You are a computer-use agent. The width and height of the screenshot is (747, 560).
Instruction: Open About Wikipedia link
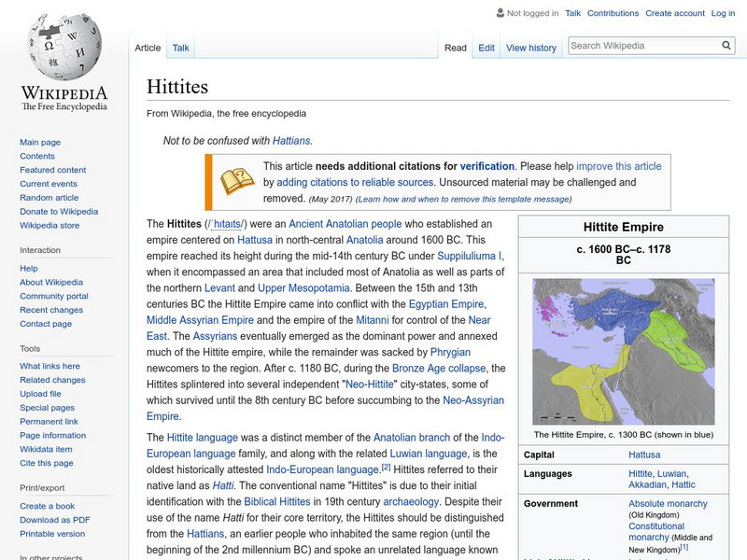pos(51,282)
